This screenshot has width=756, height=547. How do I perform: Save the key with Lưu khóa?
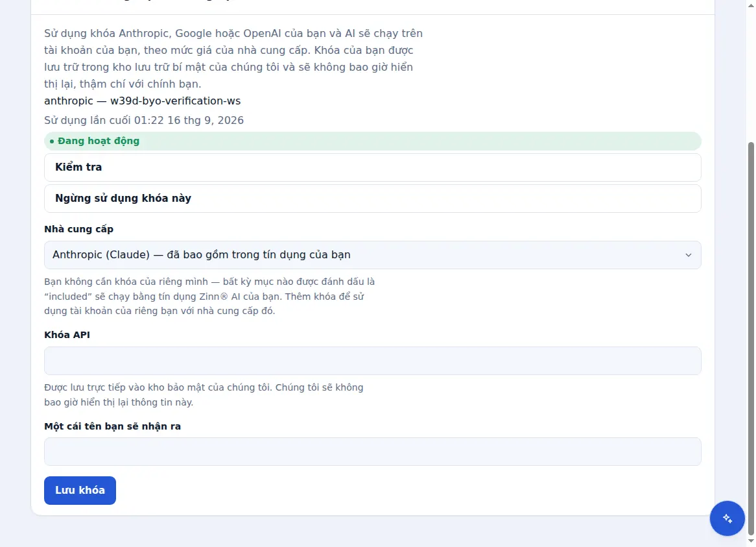tap(80, 490)
